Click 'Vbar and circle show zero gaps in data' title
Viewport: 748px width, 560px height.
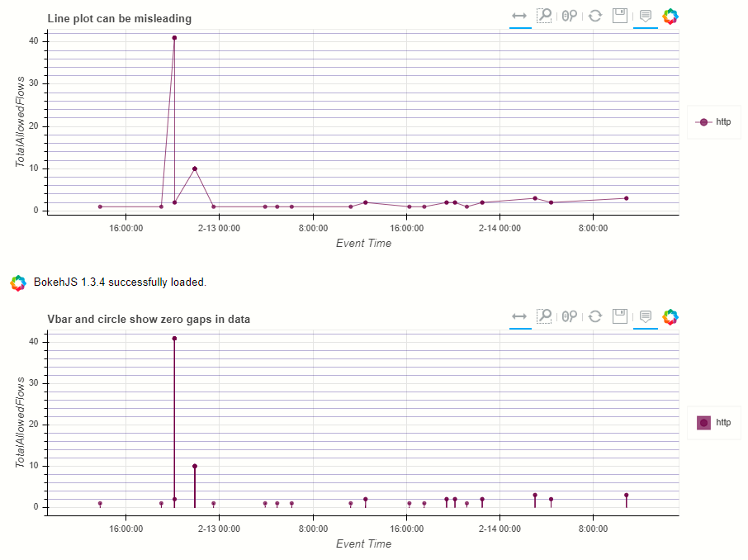tap(149, 320)
